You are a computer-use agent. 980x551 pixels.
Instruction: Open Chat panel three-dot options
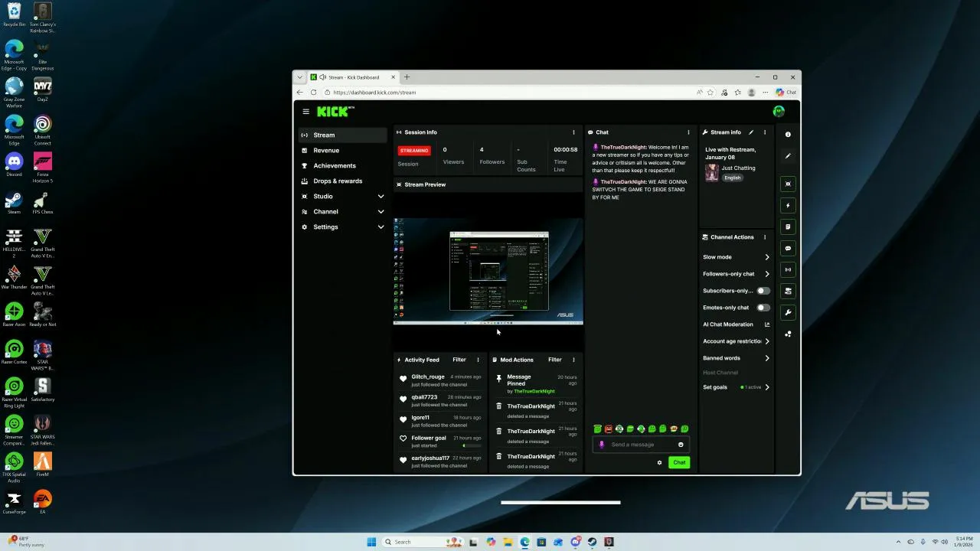point(688,132)
